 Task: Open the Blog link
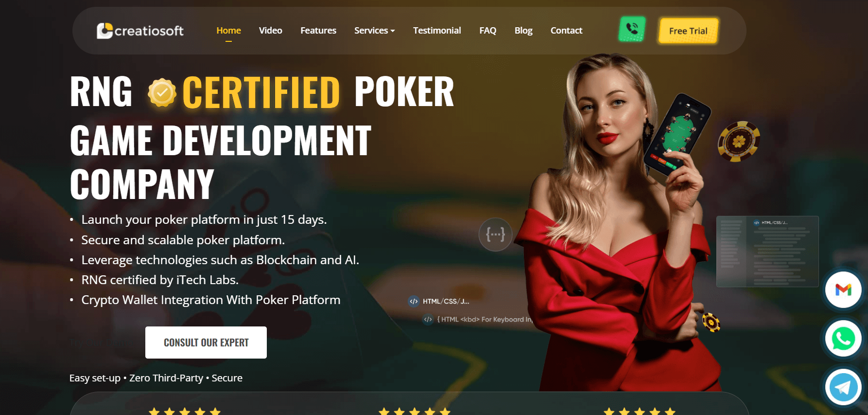click(523, 31)
